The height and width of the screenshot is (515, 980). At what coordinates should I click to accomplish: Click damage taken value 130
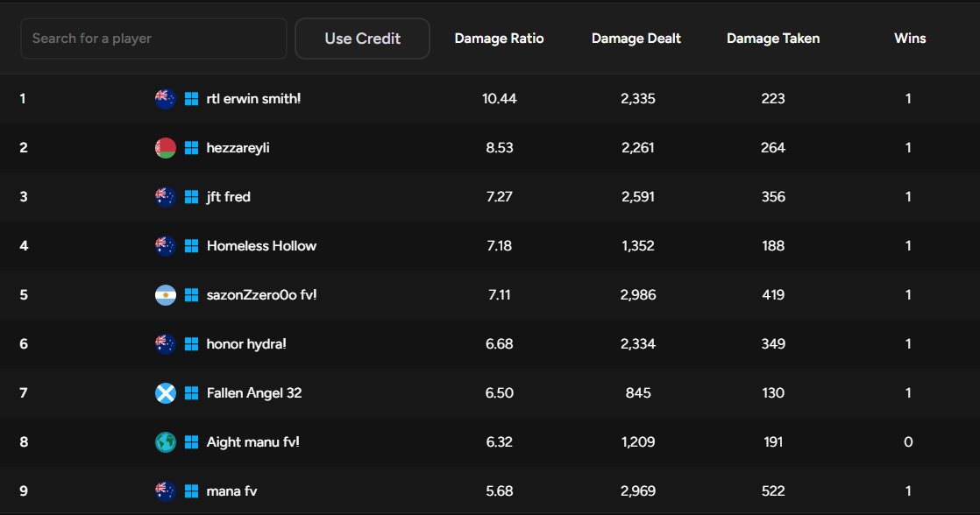[x=773, y=393]
